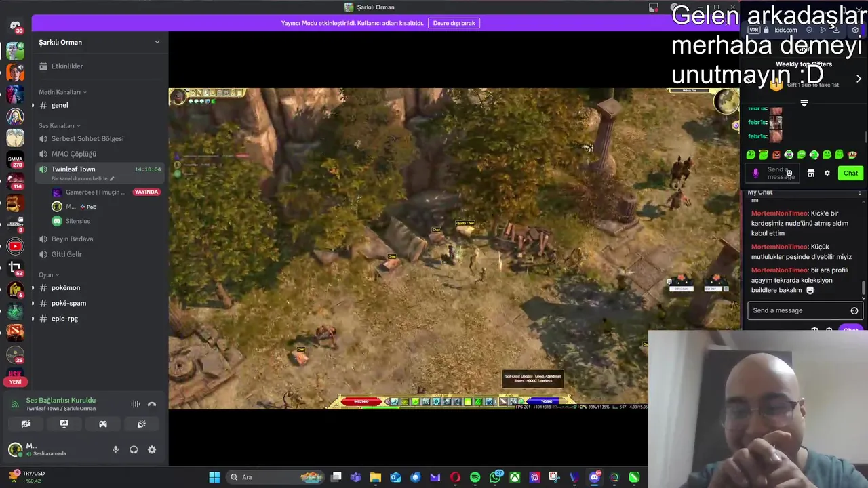The height and width of the screenshot is (488, 868).
Task: Collapse the Oyun category
Action: 49,274
